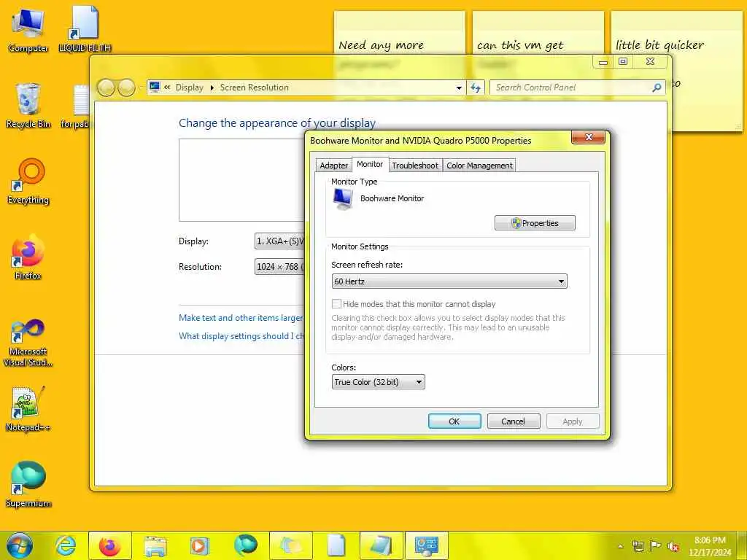The image size is (747, 560).
Task: Switch to the Troubleshoot tab
Action: pos(415,166)
